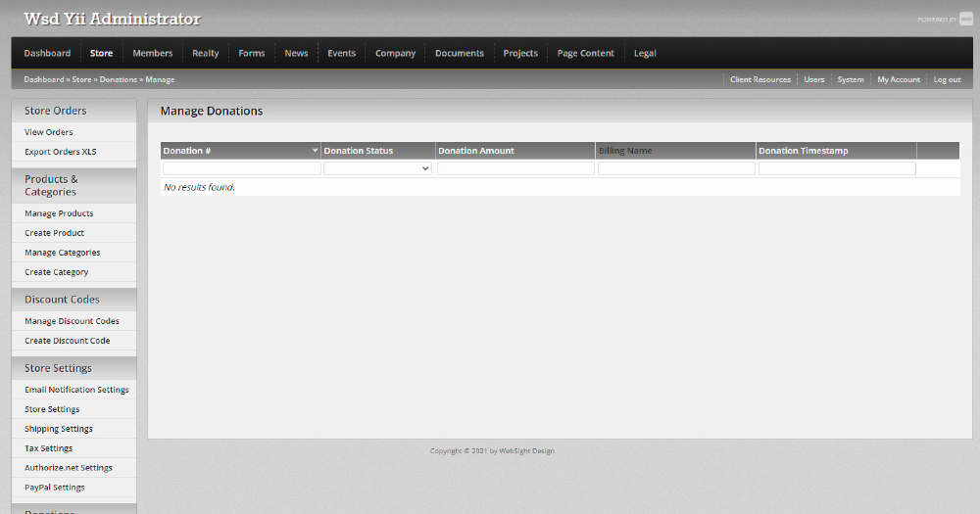Open the Dashboard menu

point(47,53)
